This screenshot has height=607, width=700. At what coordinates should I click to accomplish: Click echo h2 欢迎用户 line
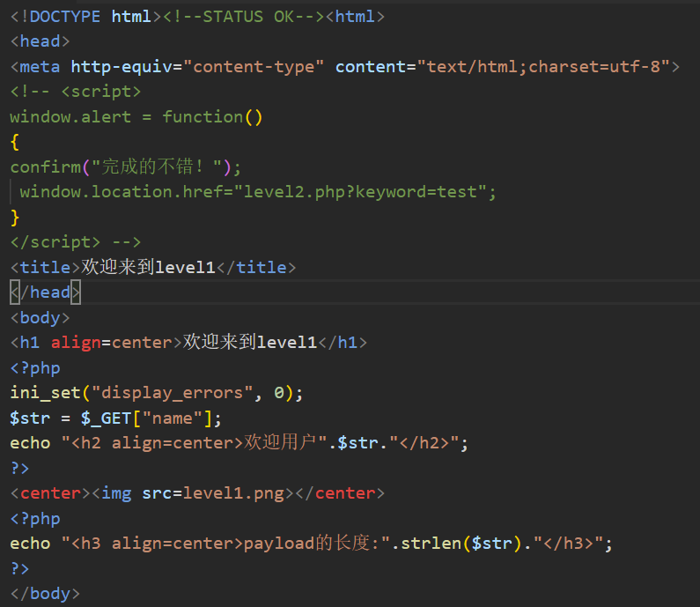[x=239, y=443]
